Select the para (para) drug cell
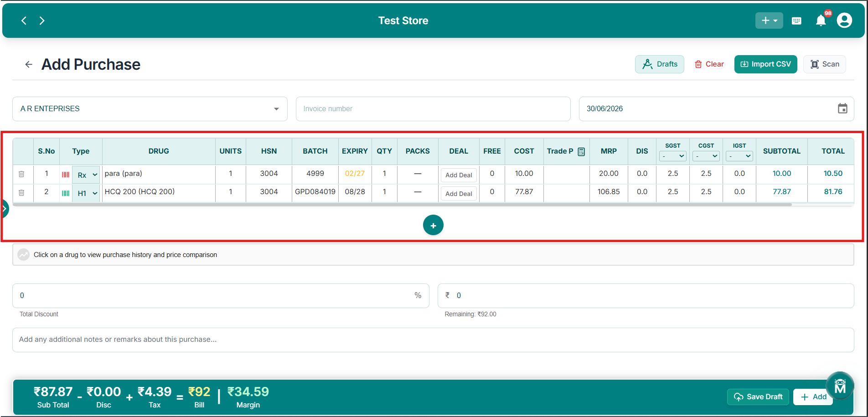The width and height of the screenshot is (868, 417). [159, 174]
